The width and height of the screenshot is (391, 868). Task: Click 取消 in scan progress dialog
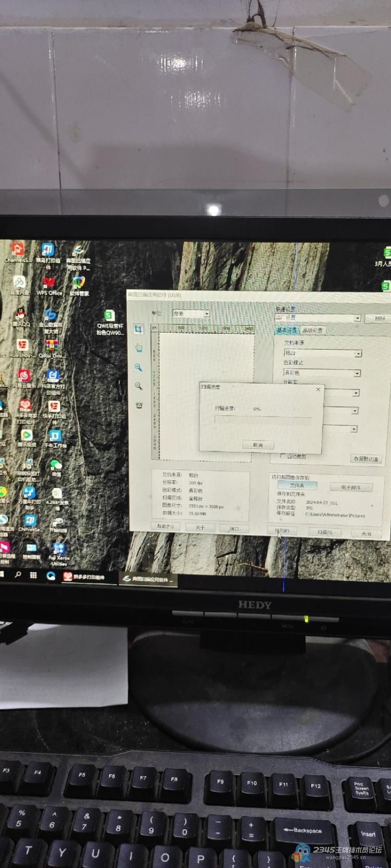258,445
